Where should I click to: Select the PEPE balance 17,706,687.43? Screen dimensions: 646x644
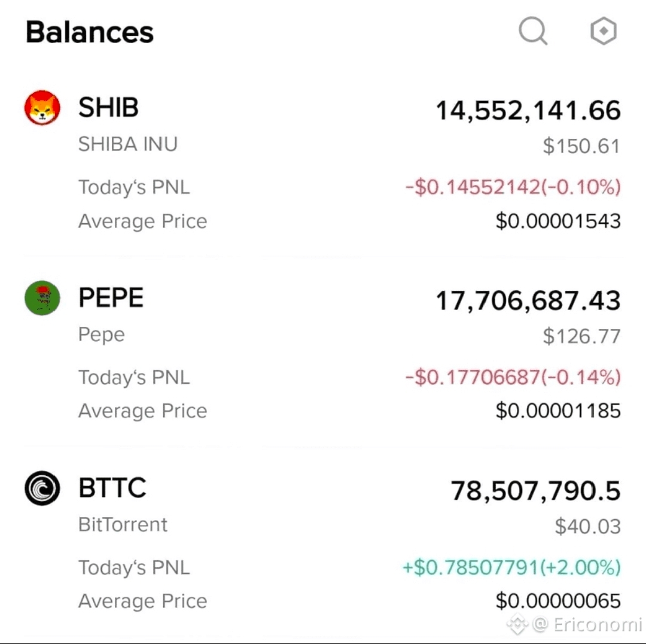(x=528, y=300)
